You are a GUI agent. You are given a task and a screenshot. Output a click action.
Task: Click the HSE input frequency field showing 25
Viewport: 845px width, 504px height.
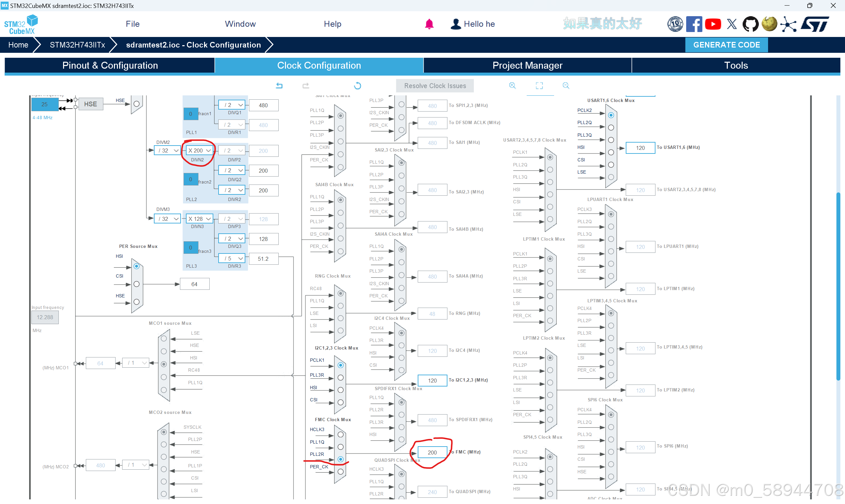coord(45,104)
